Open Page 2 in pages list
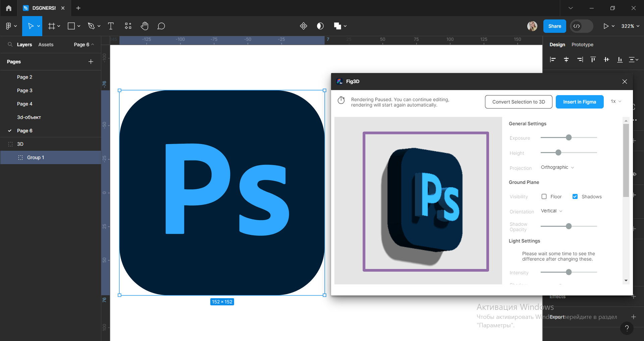 [50, 77]
